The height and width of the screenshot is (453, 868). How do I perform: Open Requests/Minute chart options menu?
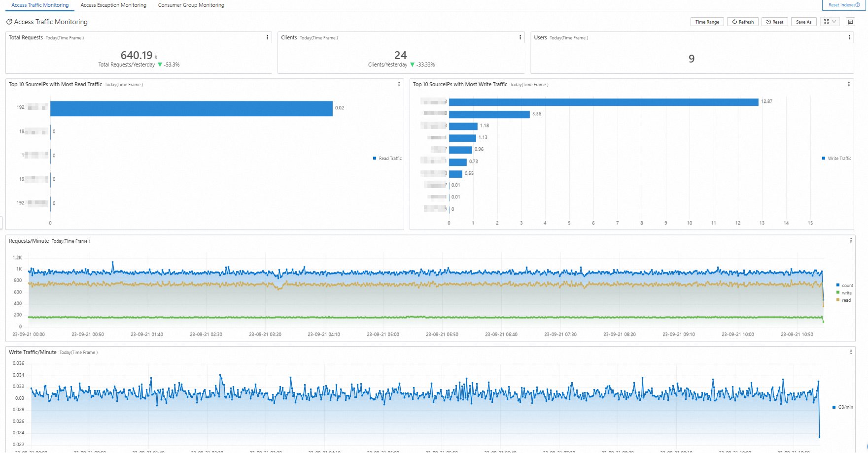(851, 241)
